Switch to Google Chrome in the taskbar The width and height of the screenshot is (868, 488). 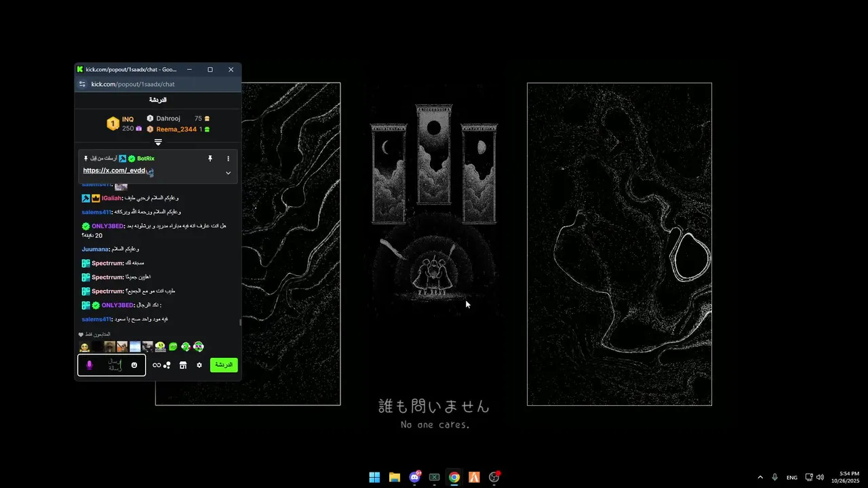(454, 477)
